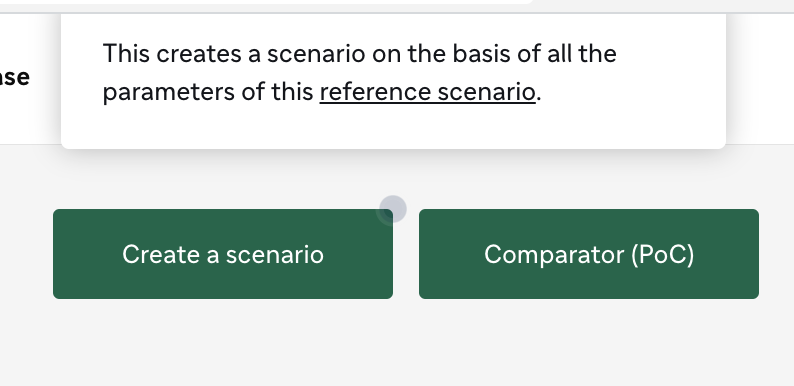Click the round cursor highlight above the buttons
The width and height of the screenshot is (794, 386).
tap(391, 209)
